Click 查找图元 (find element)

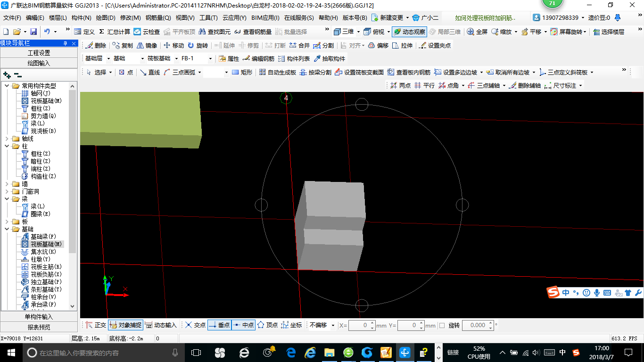[x=215, y=32]
